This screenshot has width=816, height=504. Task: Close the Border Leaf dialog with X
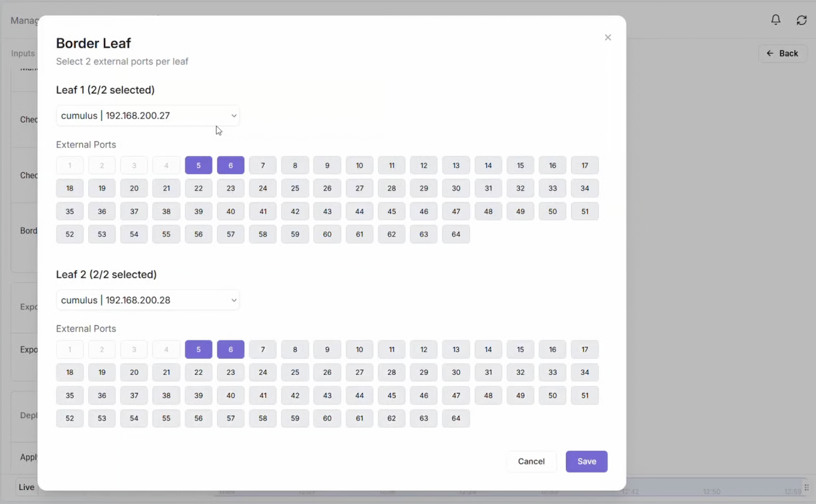coord(607,37)
